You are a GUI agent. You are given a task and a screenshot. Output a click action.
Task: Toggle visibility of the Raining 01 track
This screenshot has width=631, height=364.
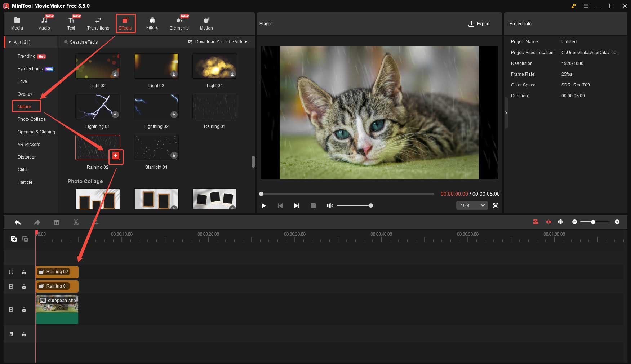point(10,286)
